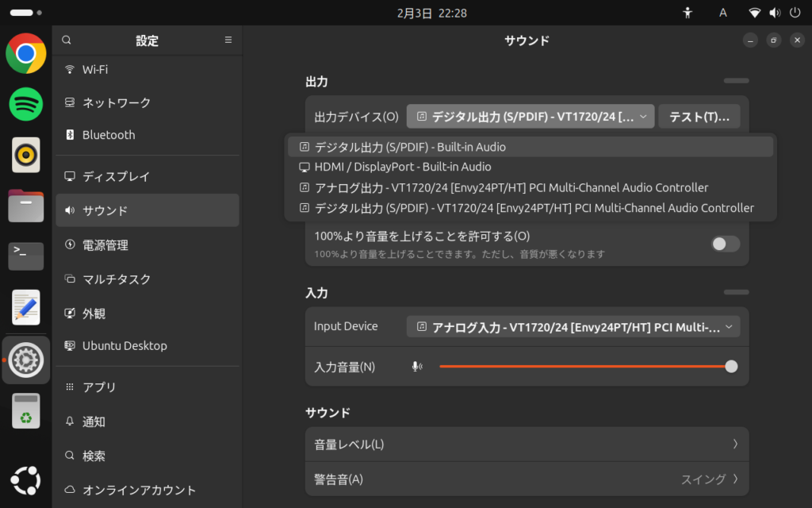Click the microphone icon beside input volume
812x508 pixels.
417,367
